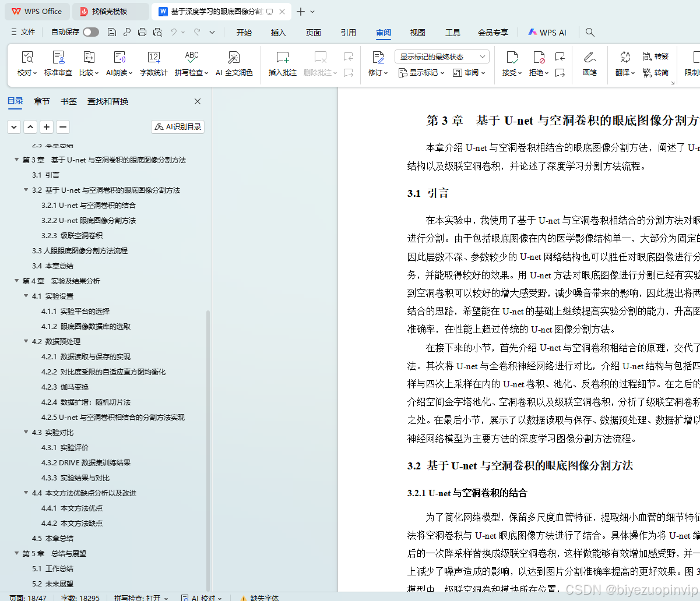Open the 校对 proofreading tool
This screenshot has width=700, height=601.
[x=27, y=63]
